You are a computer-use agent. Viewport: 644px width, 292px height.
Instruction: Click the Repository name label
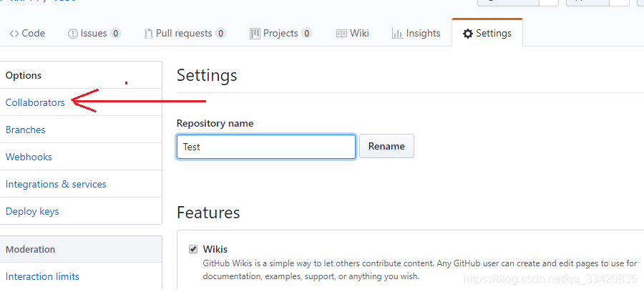215,123
